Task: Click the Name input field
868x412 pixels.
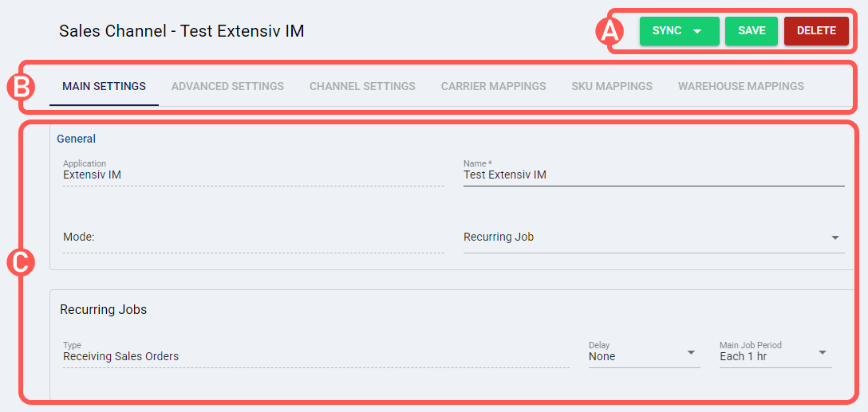Action: 653,173
